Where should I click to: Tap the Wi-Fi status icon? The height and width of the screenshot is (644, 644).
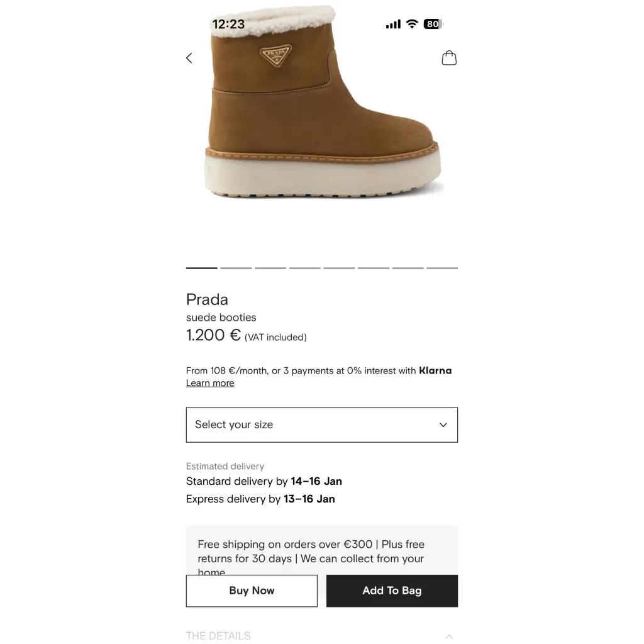[411, 24]
